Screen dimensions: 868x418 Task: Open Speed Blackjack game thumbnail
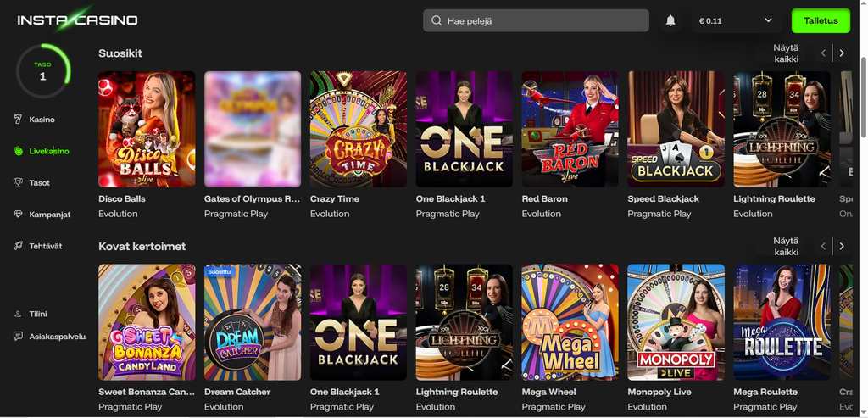pyautogui.click(x=676, y=129)
